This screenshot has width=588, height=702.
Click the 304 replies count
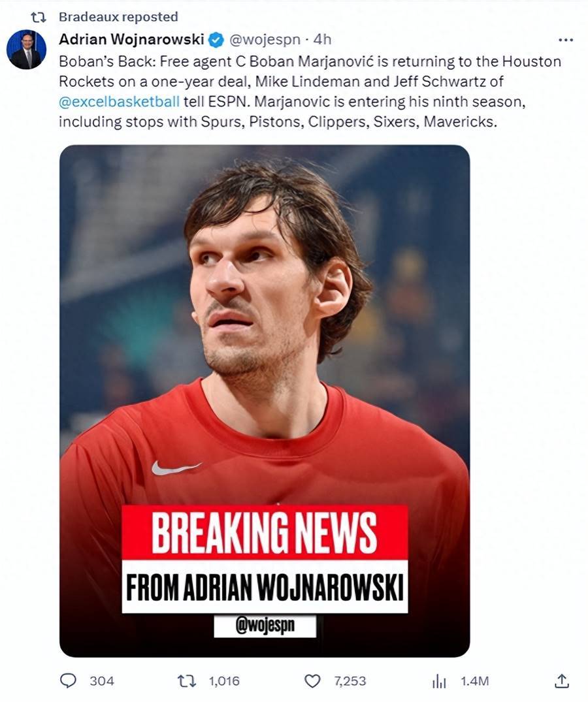click(x=102, y=681)
